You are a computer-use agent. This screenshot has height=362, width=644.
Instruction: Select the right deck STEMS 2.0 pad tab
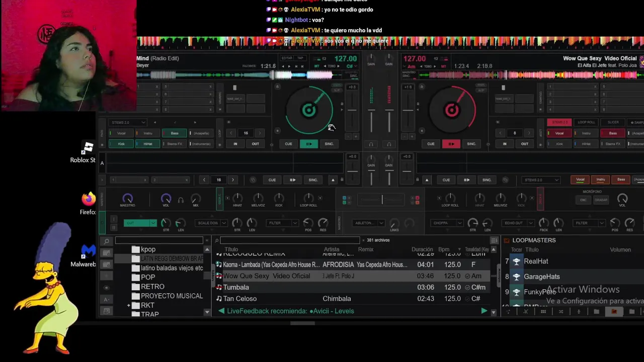pos(559,122)
